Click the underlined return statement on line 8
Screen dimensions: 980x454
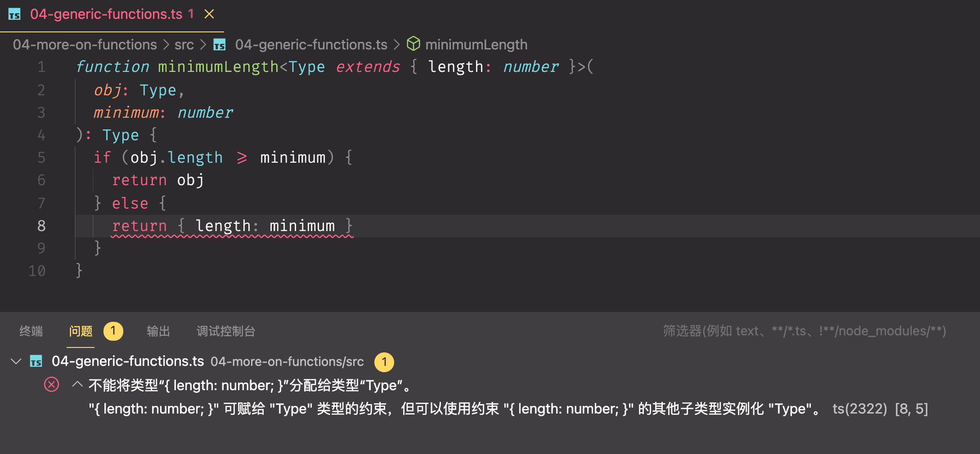[x=232, y=226]
